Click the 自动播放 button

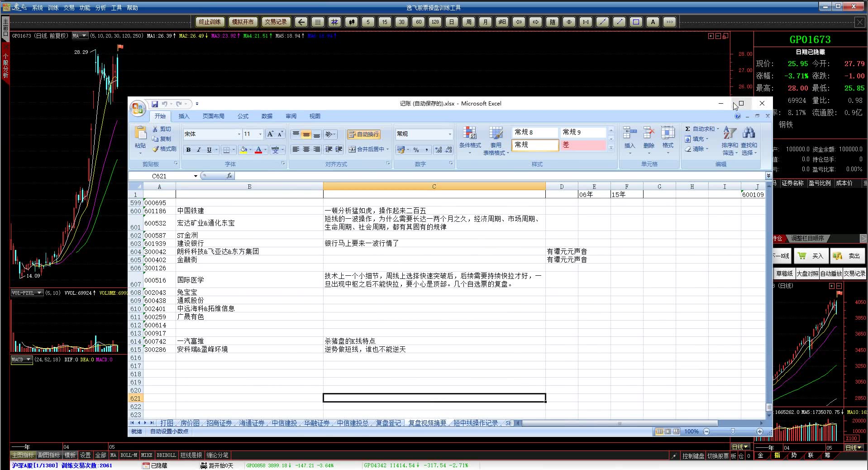pos(831,273)
